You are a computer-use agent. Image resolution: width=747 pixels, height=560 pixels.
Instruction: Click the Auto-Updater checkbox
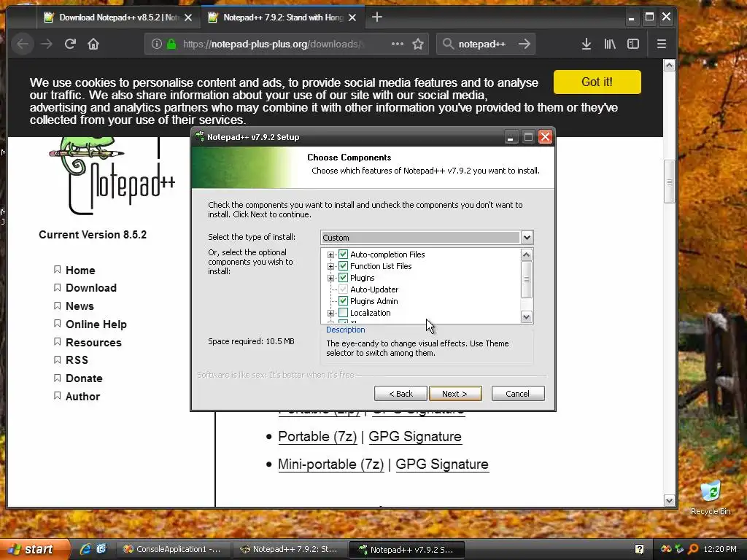[343, 289]
